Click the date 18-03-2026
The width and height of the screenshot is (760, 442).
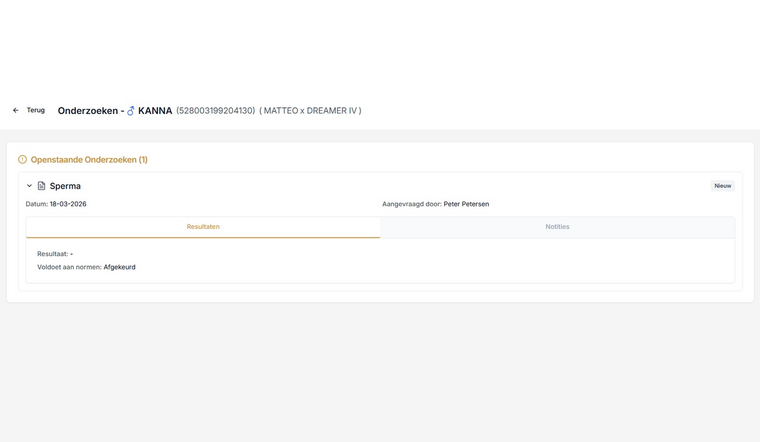coord(68,204)
